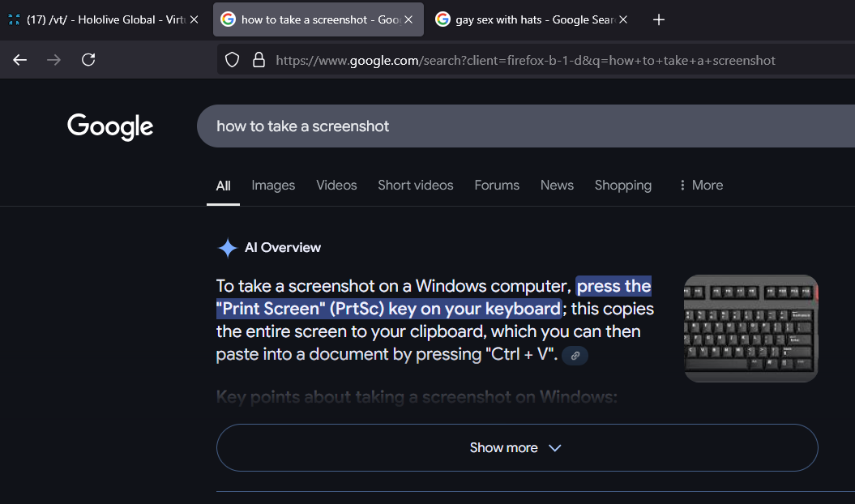Close the Hololive Global /vt/ tab
Image resolution: width=855 pixels, height=504 pixels.
[x=194, y=19]
